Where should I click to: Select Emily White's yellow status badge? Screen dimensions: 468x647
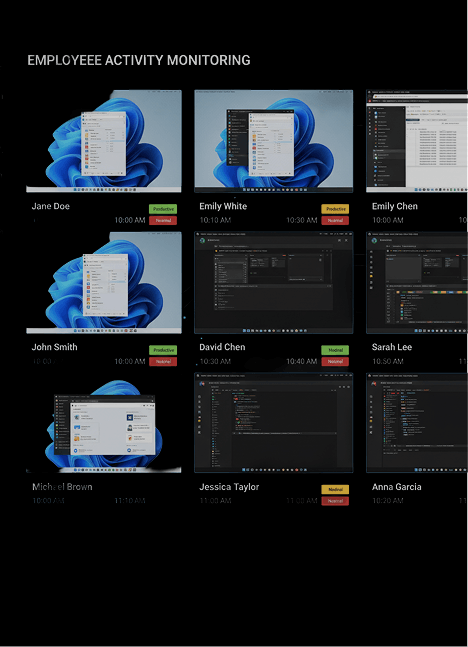(x=335, y=209)
